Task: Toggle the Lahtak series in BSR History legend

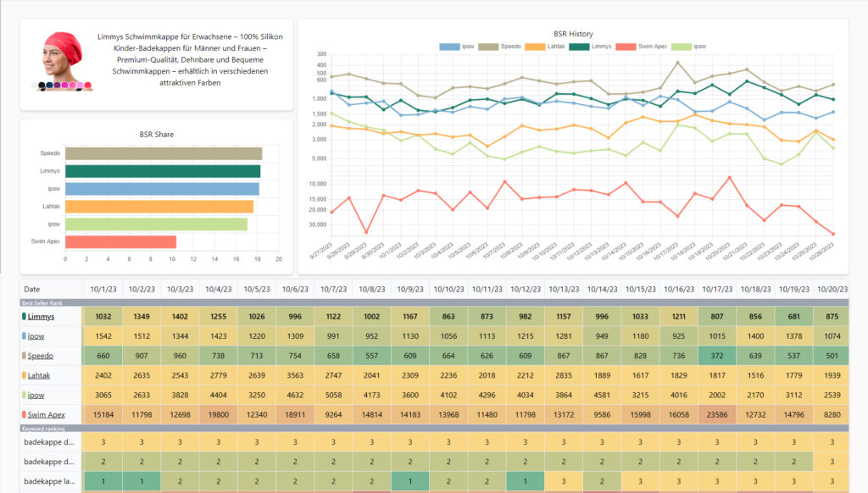Action: (545, 47)
